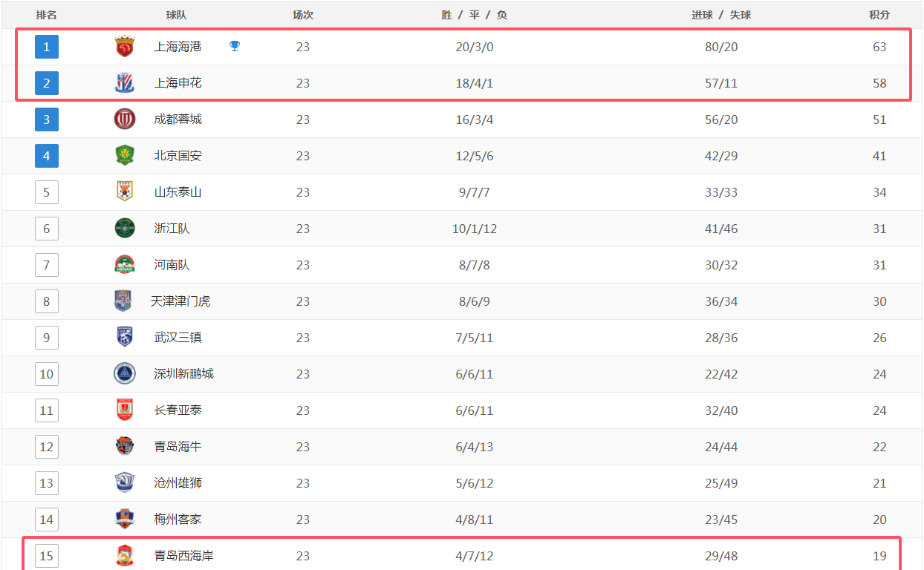Viewport: 924px width, 570px height.
Task: Click the 浙江队 team logo
Action: (x=125, y=229)
